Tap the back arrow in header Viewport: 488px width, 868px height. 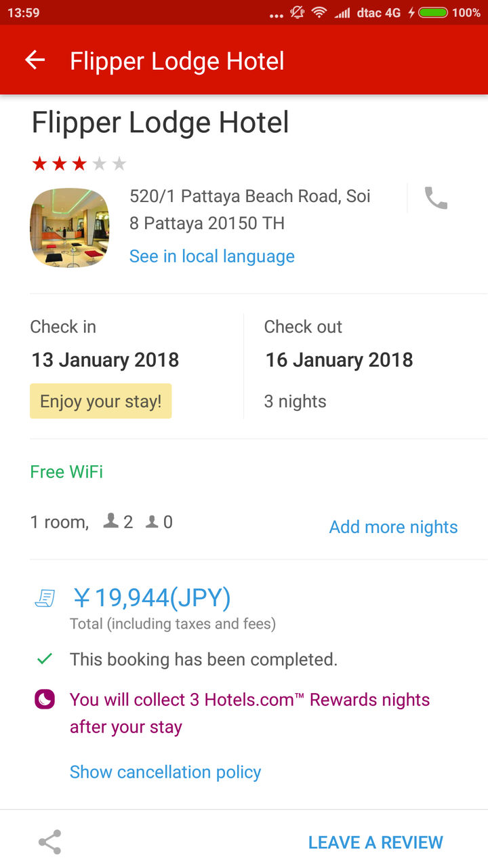(x=35, y=60)
